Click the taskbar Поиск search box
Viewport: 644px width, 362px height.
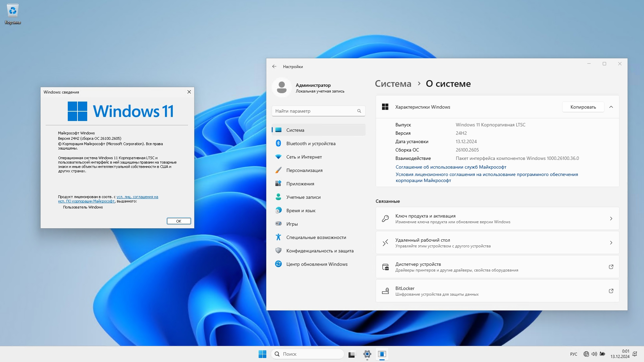[x=307, y=354]
